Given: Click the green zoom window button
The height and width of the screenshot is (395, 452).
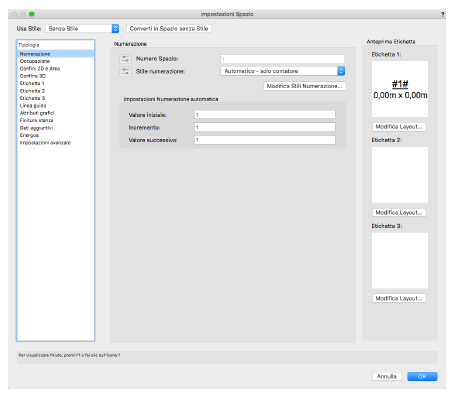Looking at the screenshot, I should coord(32,14).
